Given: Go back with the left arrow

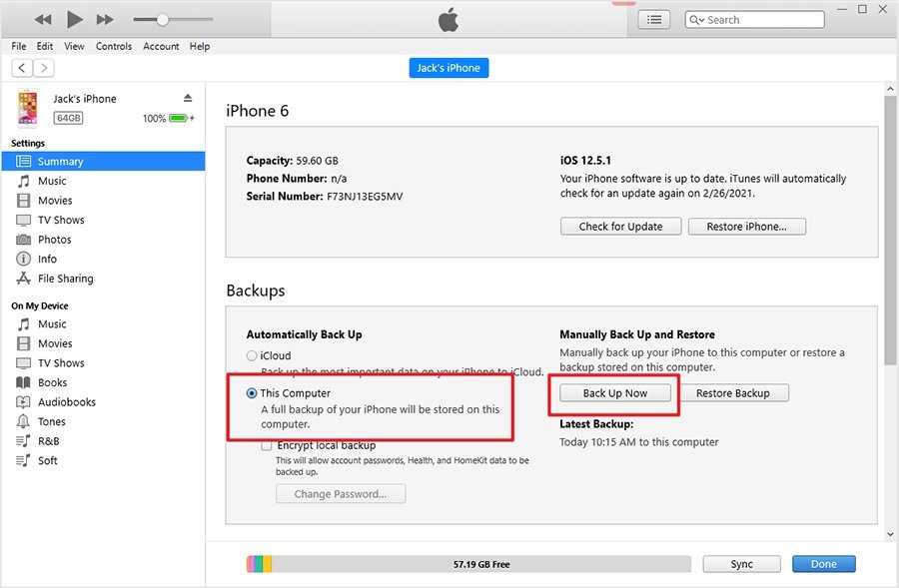Looking at the screenshot, I should coord(22,68).
